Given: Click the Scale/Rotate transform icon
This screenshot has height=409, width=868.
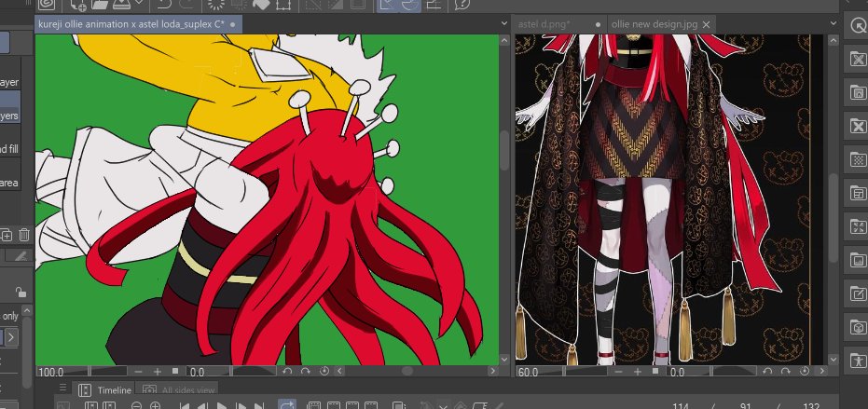Looking at the screenshot, I should tap(283, 5).
